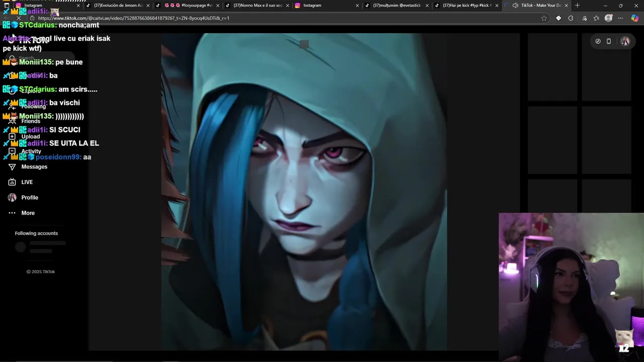Switch to the multumim @evetastick tab
Image resolution: width=644 pixels, height=362 pixels.
pyautogui.click(x=396, y=6)
